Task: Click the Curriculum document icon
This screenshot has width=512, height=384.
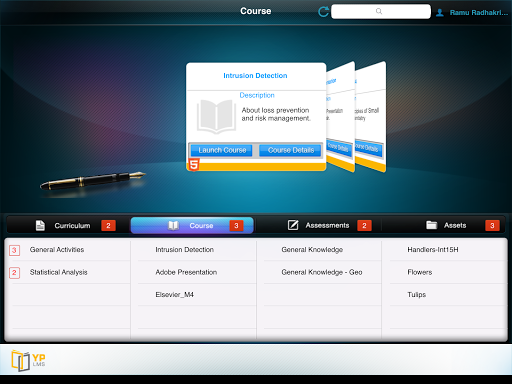Action: click(40, 226)
